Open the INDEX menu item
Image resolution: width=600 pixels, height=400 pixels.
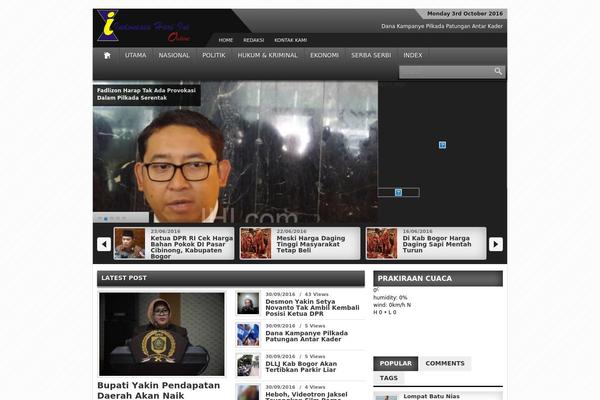pos(413,55)
